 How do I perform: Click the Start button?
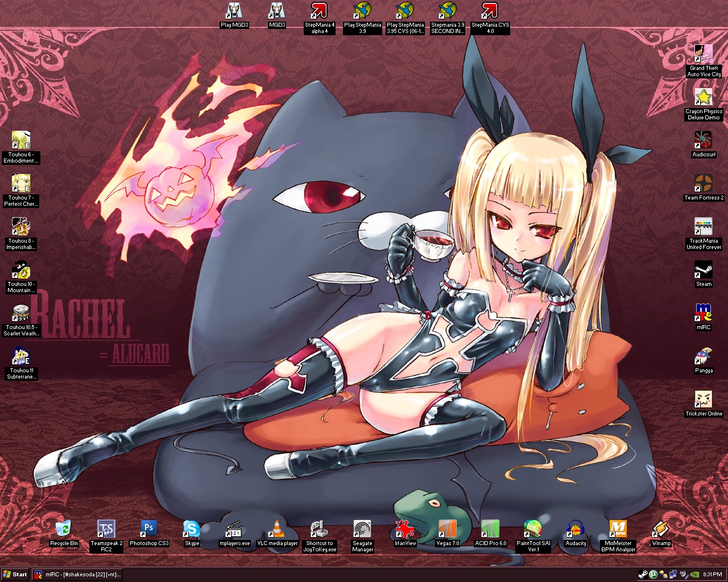[x=15, y=574]
